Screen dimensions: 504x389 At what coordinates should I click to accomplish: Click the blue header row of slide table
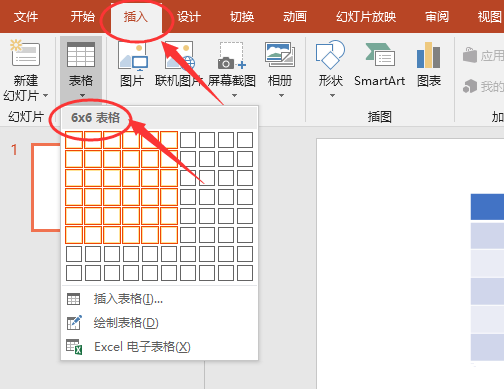tap(487, 207)
